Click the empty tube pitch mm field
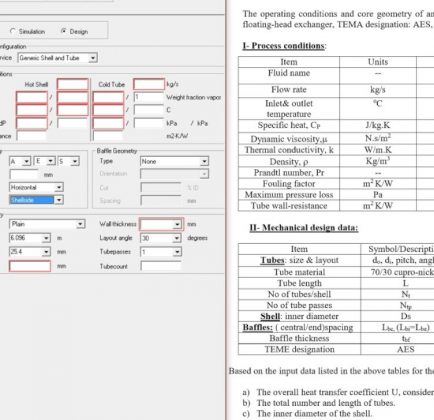The image size is (434, 420). (30, 266)
